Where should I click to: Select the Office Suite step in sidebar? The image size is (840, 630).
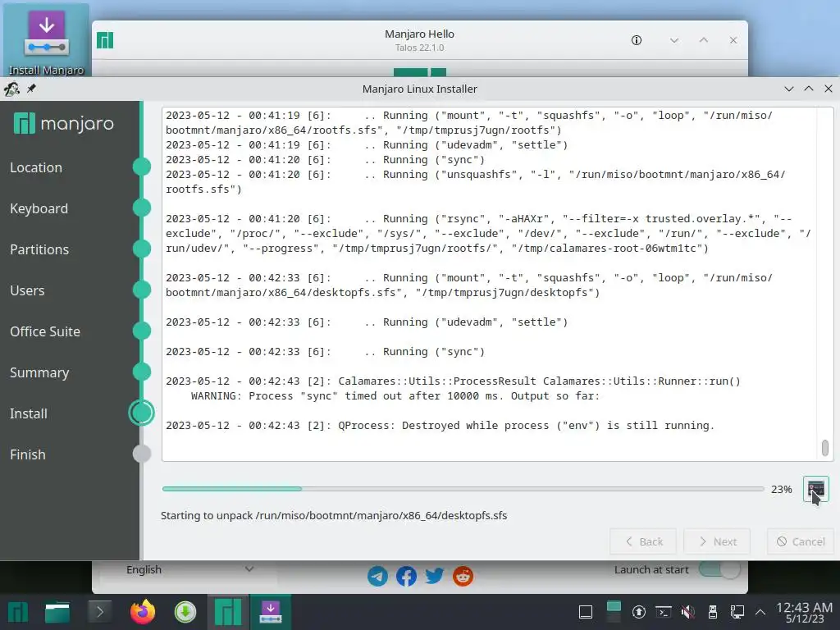[45, 331]
